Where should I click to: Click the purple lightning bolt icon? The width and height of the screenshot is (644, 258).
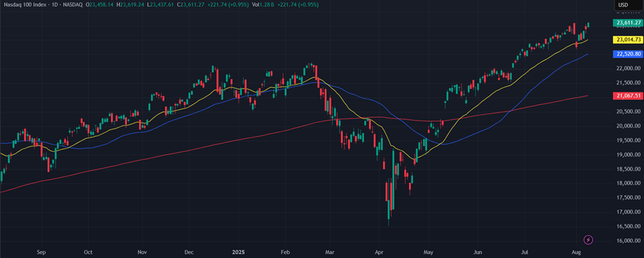tap(588, 240)
